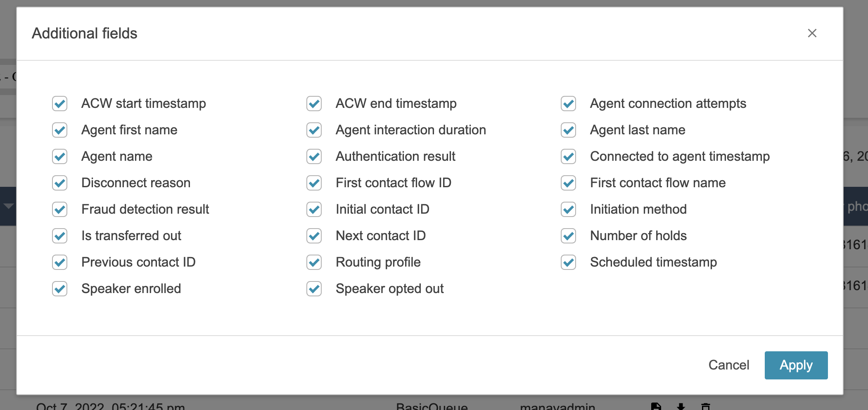This screenshot has width=868, height=410.
Task: Deselect Connected to agent timestamp
Action: click(569, 156)
